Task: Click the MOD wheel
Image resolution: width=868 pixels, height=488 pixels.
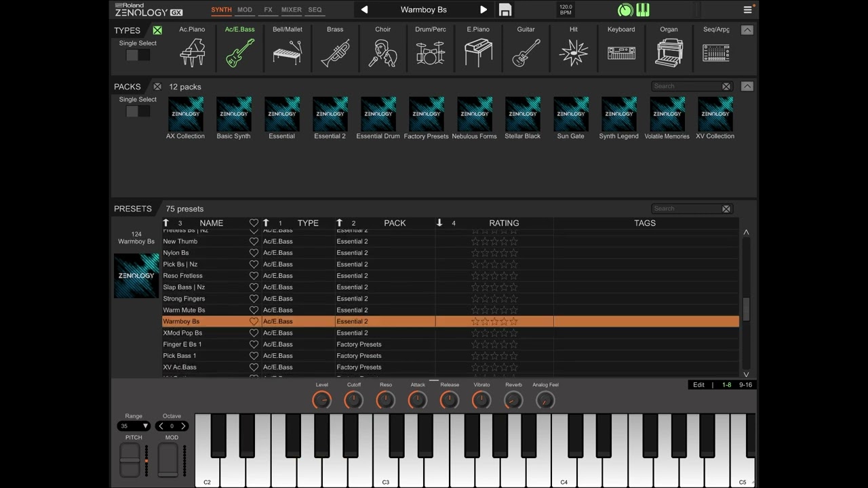Action: [168, 461]
